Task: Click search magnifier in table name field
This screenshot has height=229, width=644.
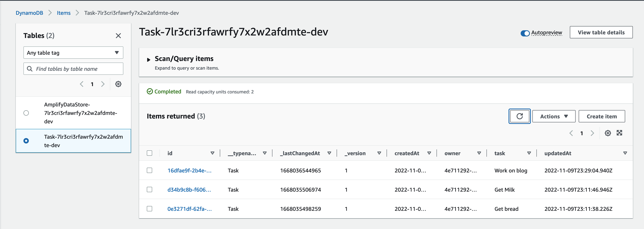Action: pos(30,69)
